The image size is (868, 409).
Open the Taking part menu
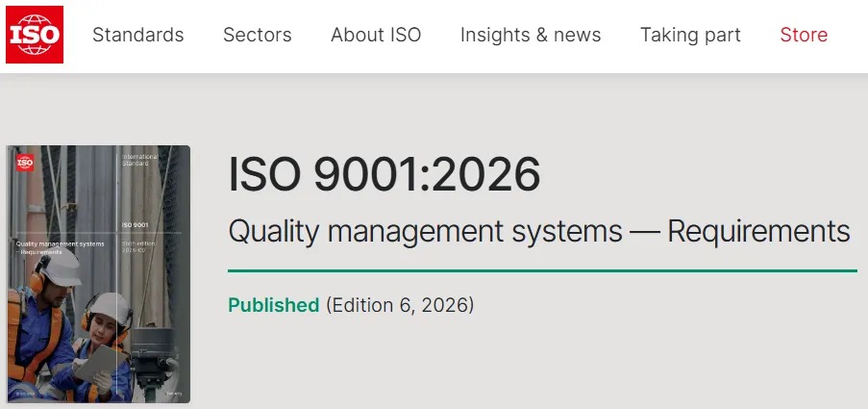[x=690, y=35]
